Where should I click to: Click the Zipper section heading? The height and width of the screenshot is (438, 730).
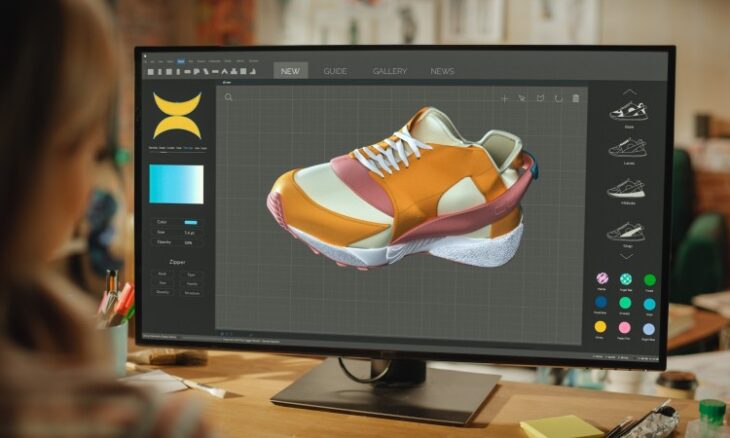point(177,262)
